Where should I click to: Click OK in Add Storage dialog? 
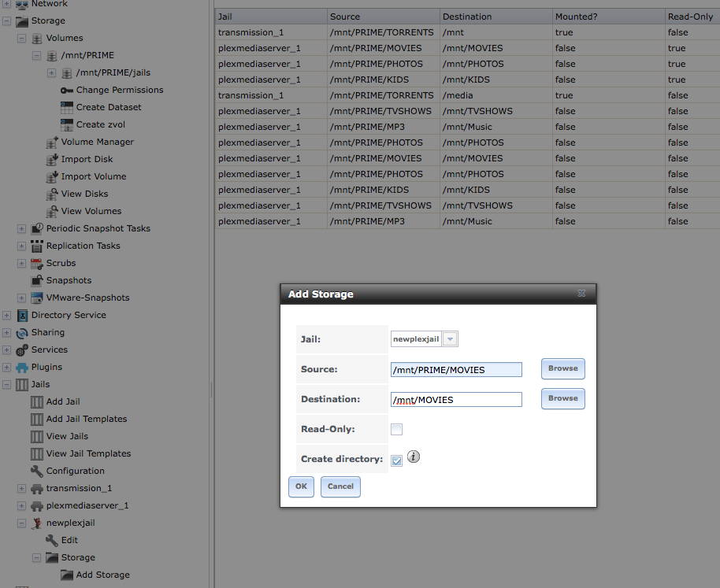point(301,486)
